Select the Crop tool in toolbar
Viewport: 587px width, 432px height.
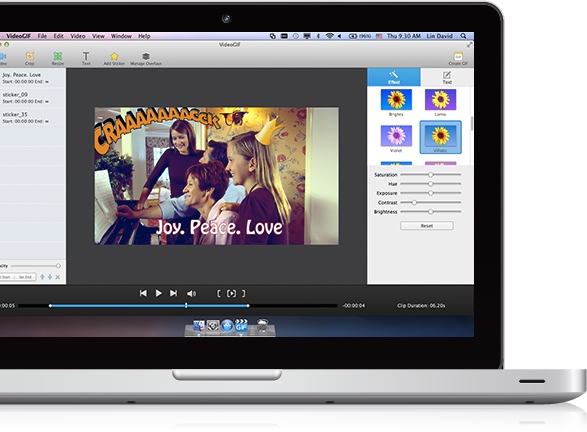click(30, 58)
